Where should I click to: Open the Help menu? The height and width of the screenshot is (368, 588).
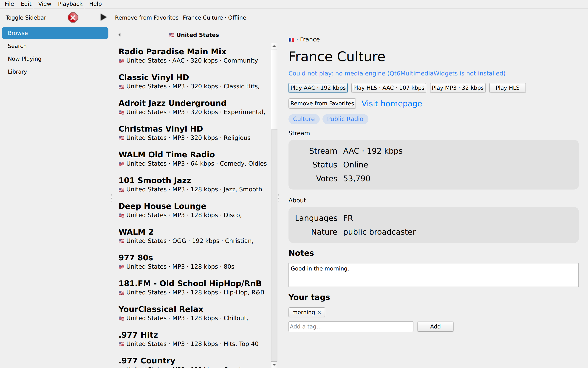pos(96,4)
